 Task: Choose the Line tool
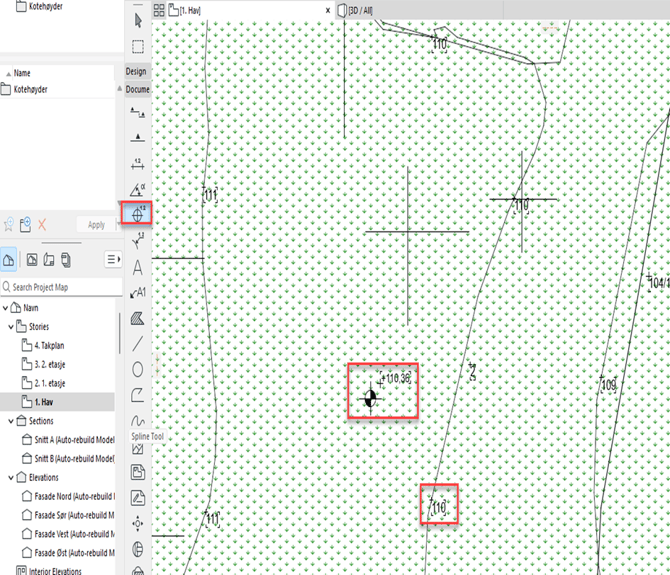tap(137, 343)
